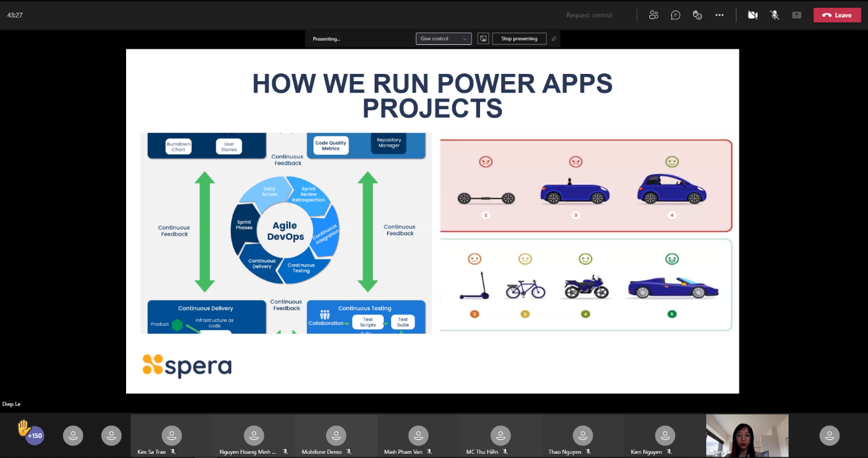This screenshot has height=458, width=868.
Task: Click the User Stories box on the slide
Action: [x=229, y=147]
